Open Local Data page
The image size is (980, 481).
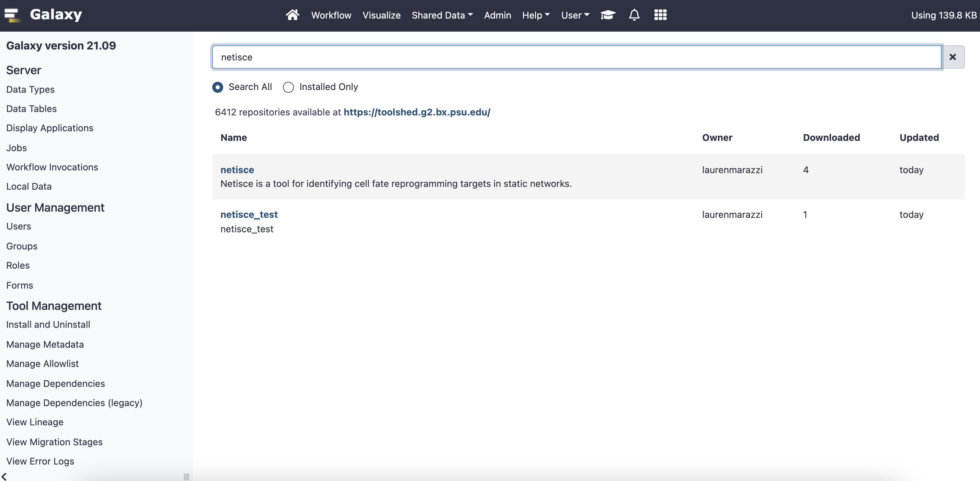[x=29, y=187]
